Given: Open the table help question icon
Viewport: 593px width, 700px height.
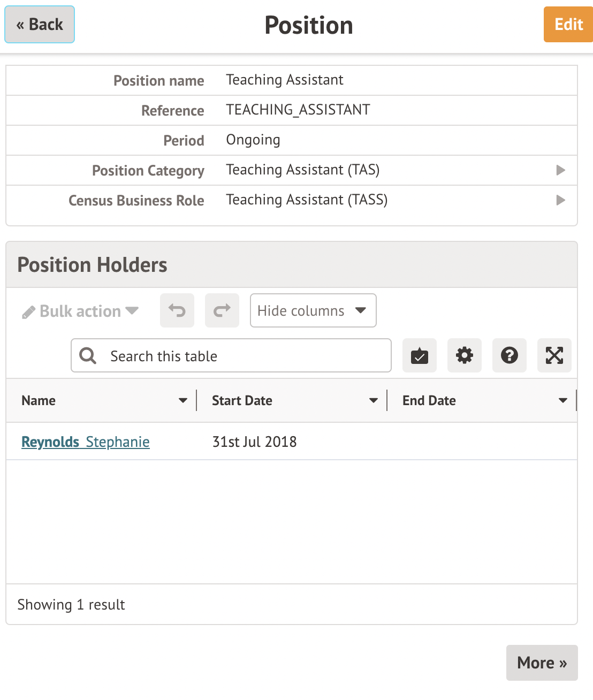Looking at the screenshot, I should click(x=510, y=355).
